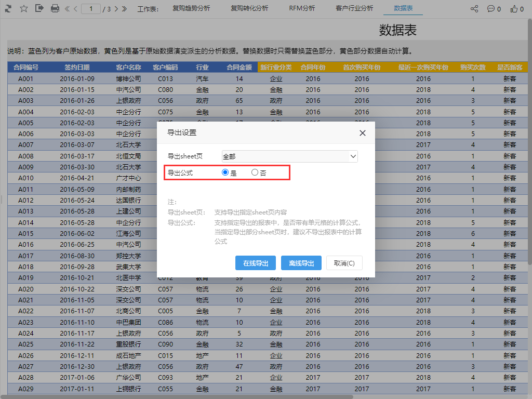Click customer code cell C086
Image resolution: width=532 pixels, height=399 pixels.
(165, 322)
